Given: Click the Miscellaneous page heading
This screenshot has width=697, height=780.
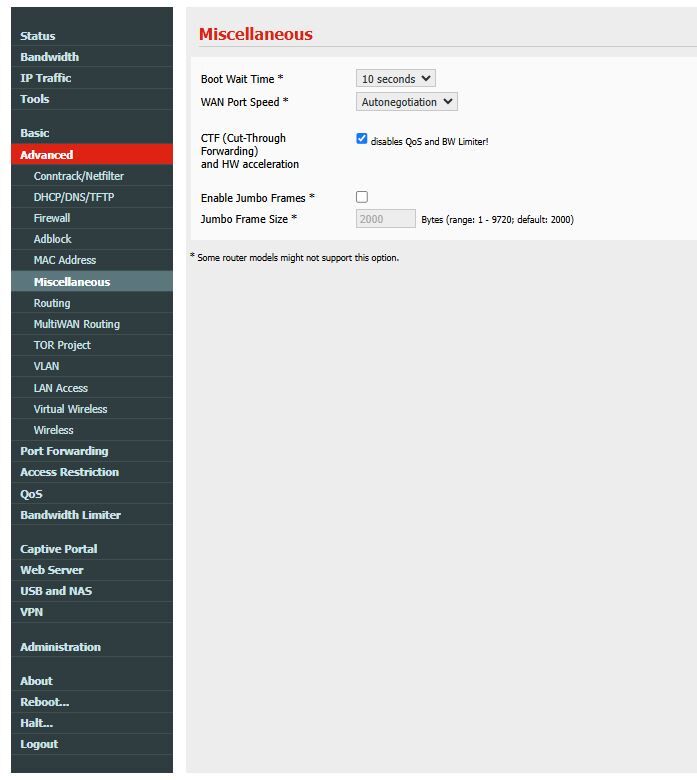Looking at the screenshot, I should click(256, 34).
